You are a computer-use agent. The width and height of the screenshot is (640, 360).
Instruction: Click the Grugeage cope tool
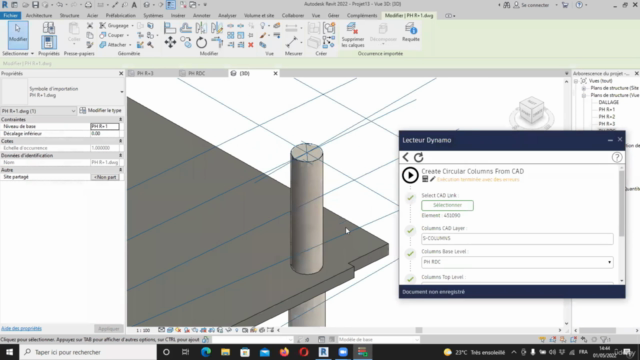point(114,26)
